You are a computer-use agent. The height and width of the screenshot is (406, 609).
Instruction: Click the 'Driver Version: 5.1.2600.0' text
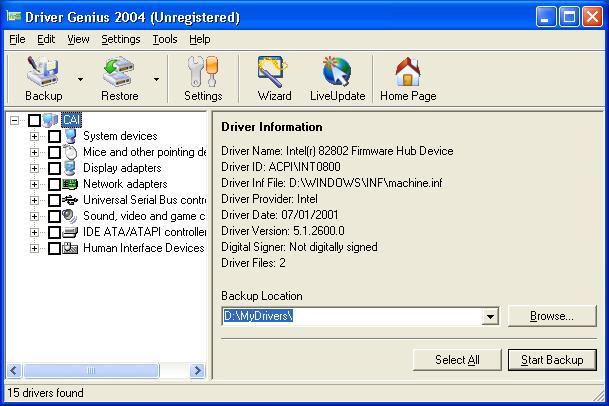click(x=283, y=231)
